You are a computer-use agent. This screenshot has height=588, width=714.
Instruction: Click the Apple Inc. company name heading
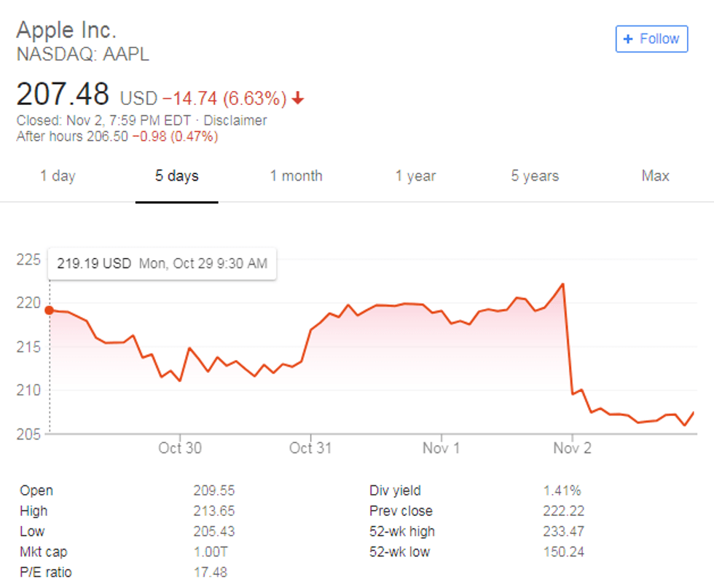(66, 29)
